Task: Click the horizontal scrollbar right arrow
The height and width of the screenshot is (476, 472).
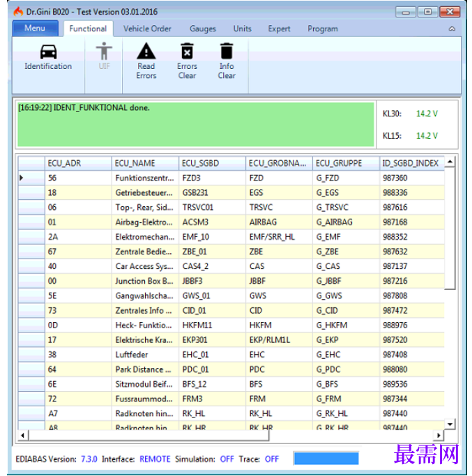Action: pyautogui.click(x=439, y=436)
